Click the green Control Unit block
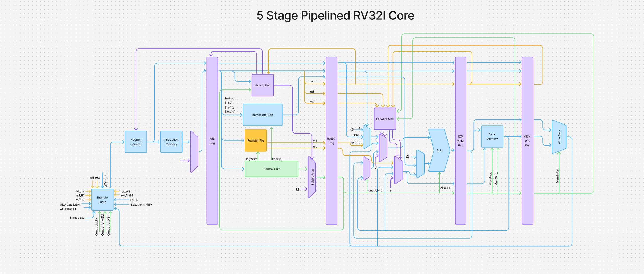644x274 pixels. point(271,169)
